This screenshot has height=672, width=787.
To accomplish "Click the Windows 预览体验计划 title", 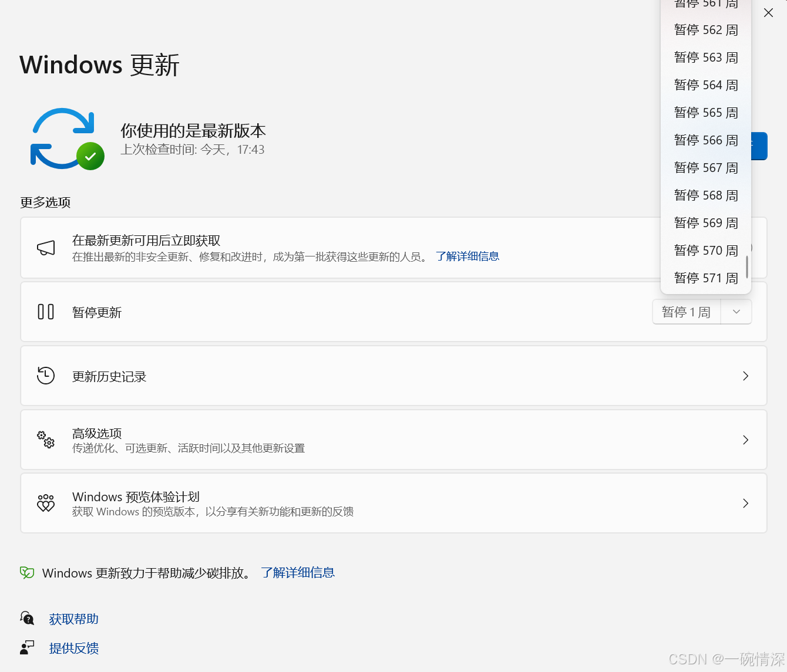I will 136,497.
